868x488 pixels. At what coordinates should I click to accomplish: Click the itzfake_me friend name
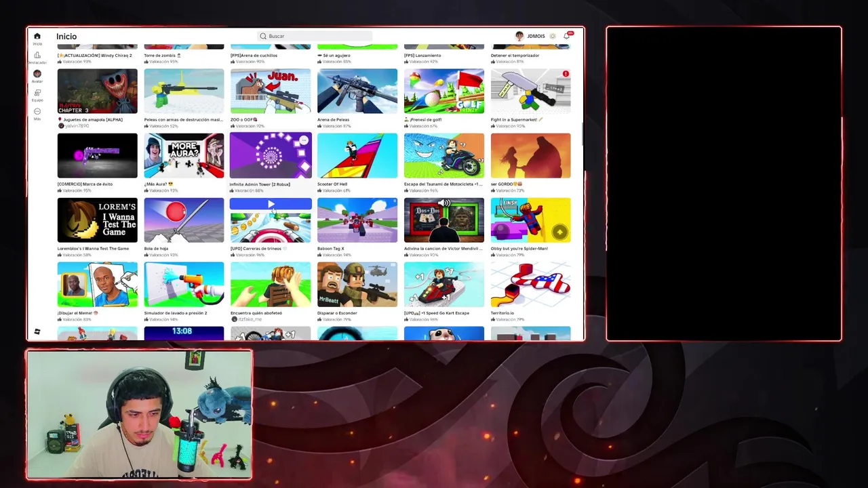tap(250, 319)
